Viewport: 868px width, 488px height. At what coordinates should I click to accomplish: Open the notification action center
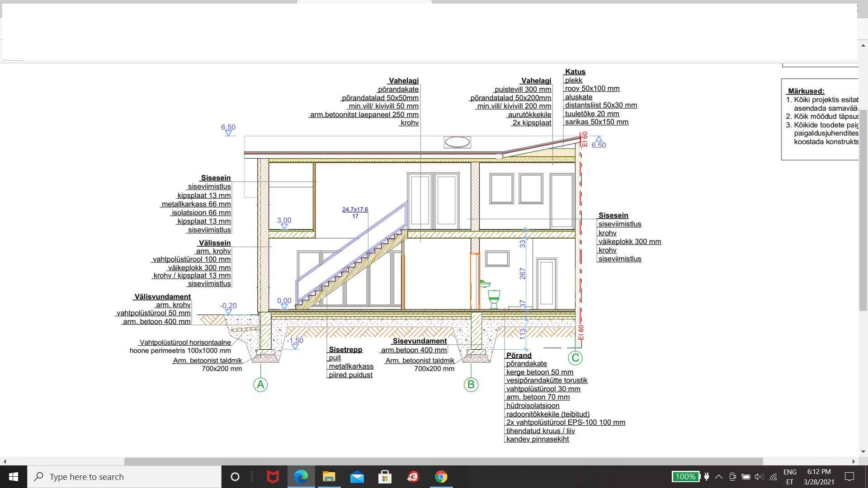(849, 477)
